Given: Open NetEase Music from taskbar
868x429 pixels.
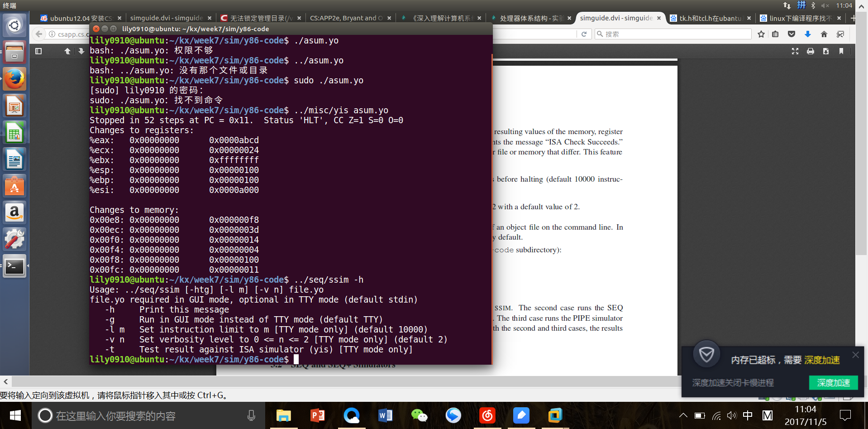Looking at the screenshot, I should coord(487,415).
